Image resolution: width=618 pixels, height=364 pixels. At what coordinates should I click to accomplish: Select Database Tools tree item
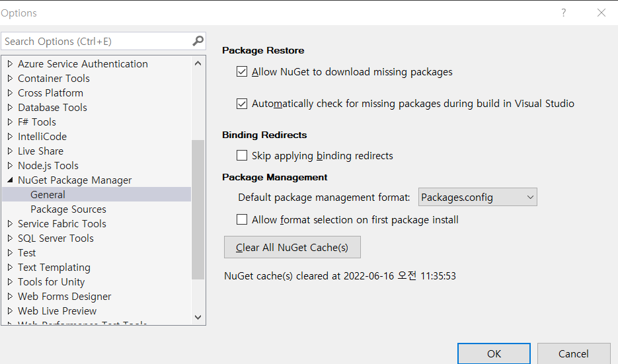point(52,107)
